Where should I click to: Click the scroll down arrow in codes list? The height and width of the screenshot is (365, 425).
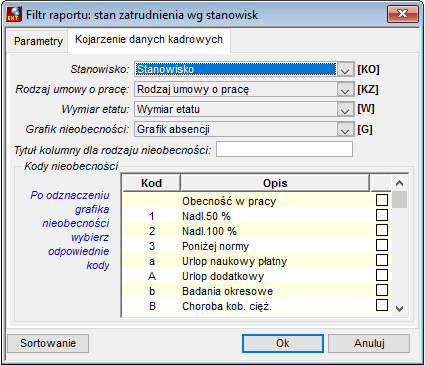click(399, 309)
